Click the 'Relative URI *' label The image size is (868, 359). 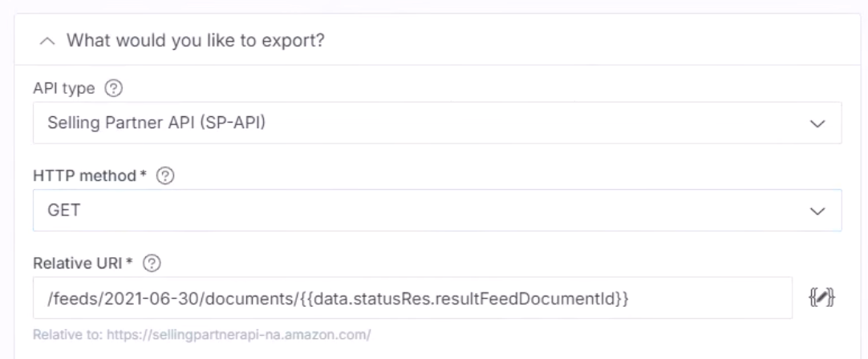[x=83, y=264]
